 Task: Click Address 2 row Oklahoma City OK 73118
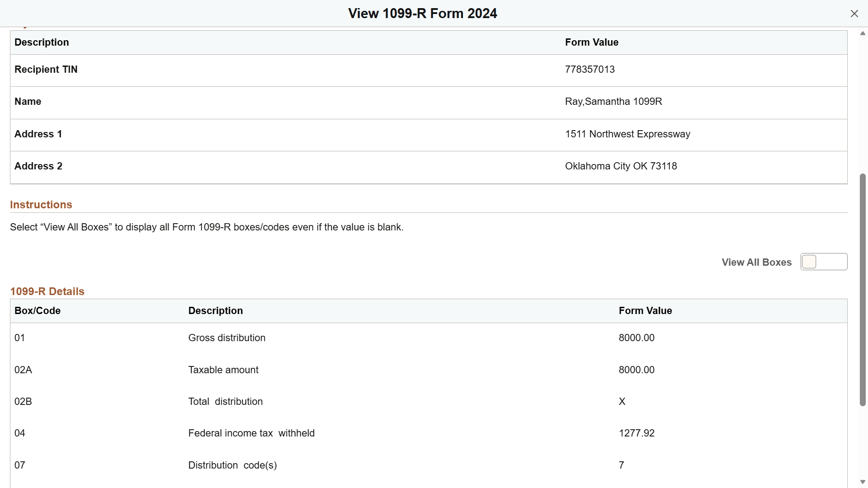pyautogui.click(x=621, y=166)
